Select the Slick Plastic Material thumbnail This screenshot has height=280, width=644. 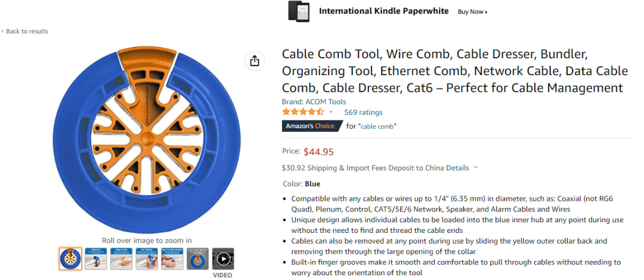198,259
